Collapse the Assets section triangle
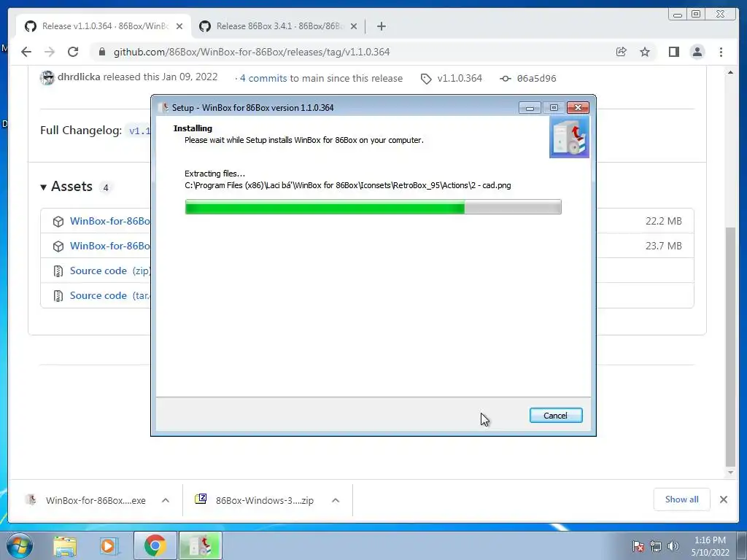 click(x=43, y=187)
